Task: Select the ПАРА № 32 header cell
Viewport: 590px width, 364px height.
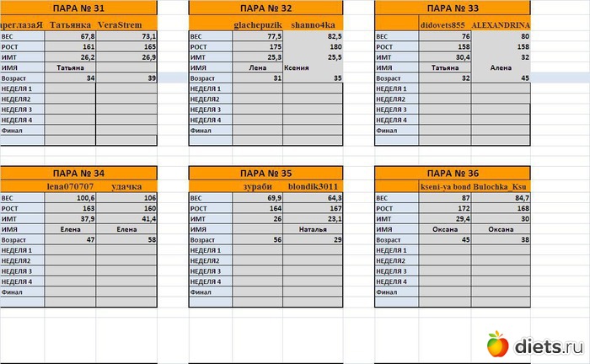Action: coord(265,8)
